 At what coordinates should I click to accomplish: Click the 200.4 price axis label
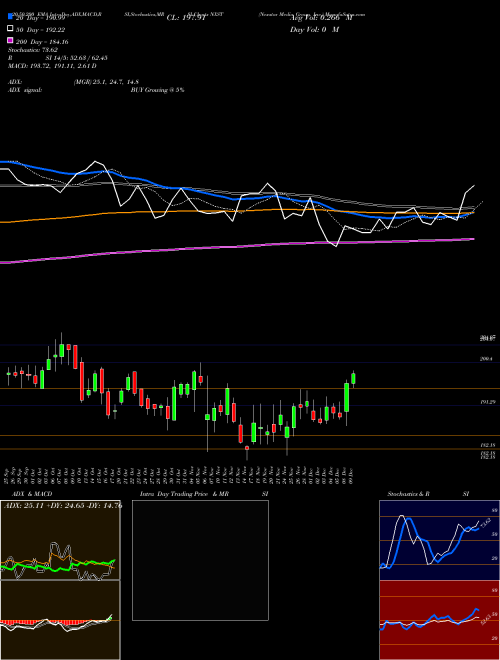488,359
